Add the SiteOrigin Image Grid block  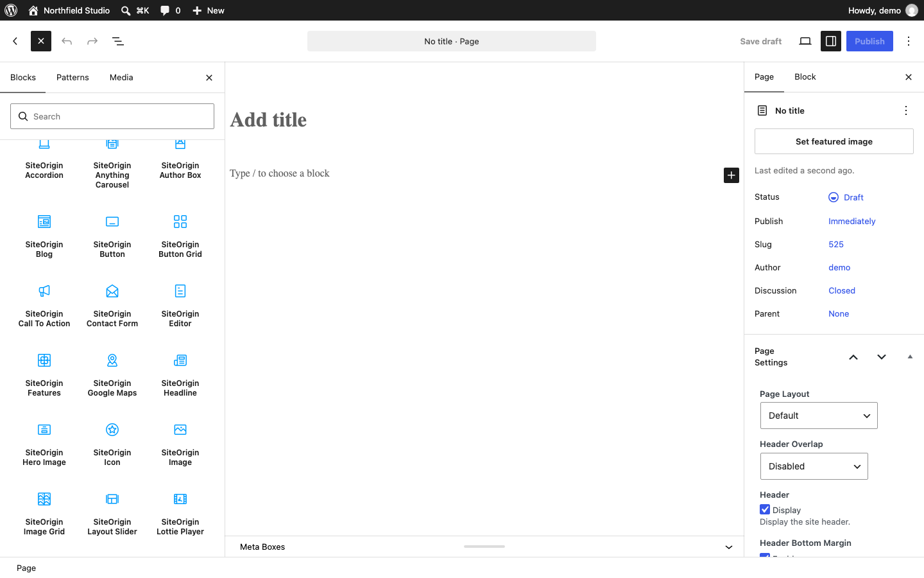tap(44, 513)
